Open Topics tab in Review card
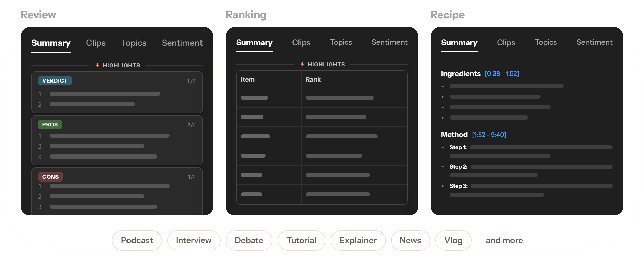Viewport: 644px width, 261px height. click(x=134, y=43)
